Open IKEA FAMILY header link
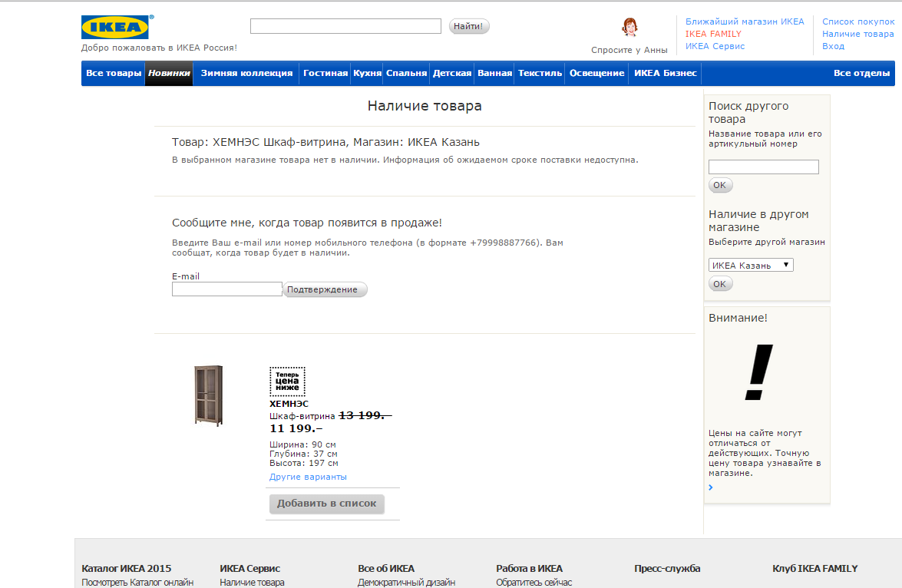 (x=713, y=34)
